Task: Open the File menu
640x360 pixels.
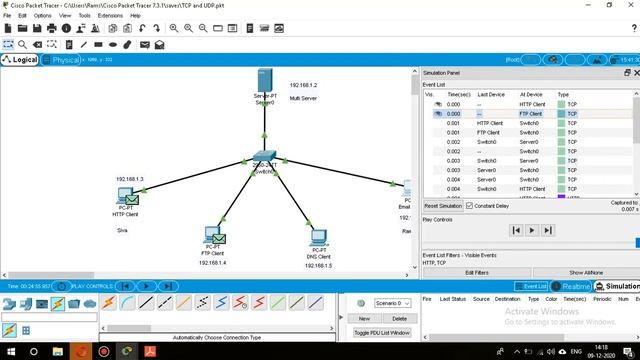Action: coord(7,16)
